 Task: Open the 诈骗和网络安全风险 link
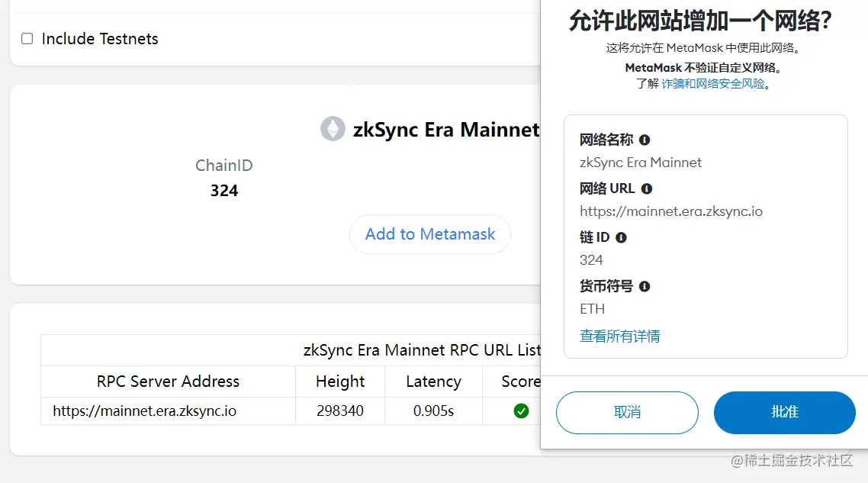click(712, 84)
